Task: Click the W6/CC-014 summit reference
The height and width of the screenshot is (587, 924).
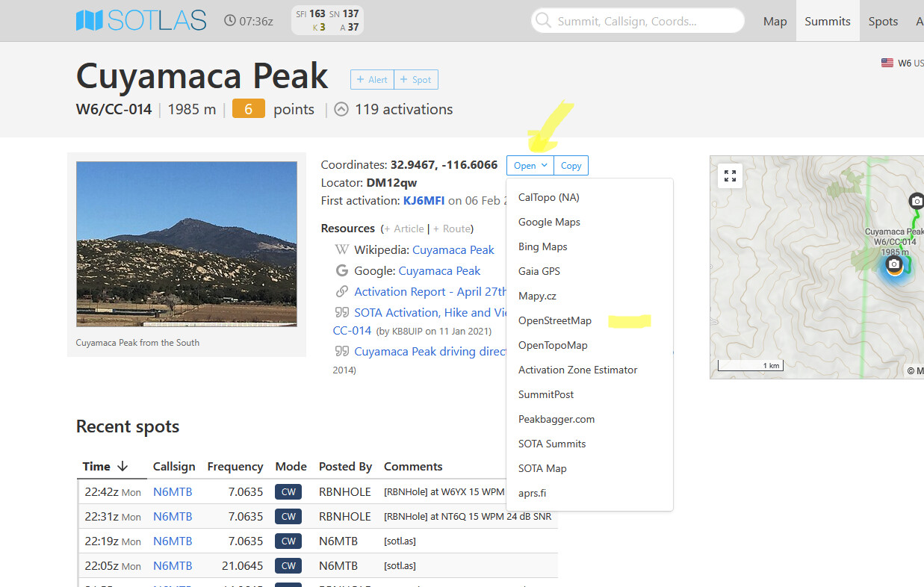Action: 114,109
